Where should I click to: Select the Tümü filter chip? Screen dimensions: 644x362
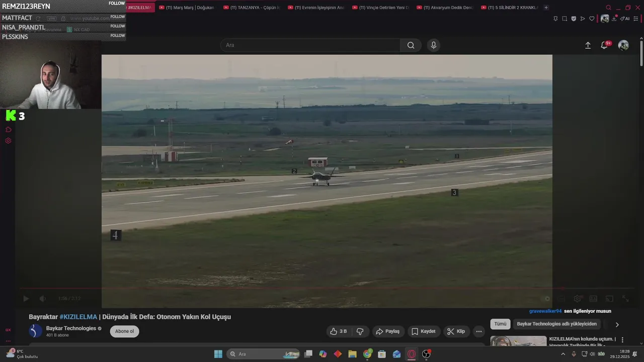tap(500, 324)
